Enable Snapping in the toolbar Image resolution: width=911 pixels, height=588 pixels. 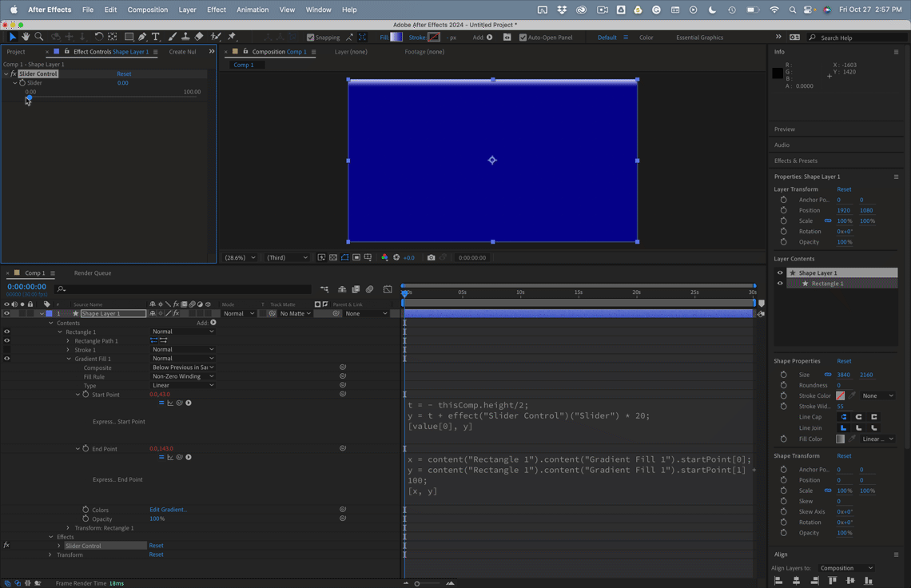309,37
